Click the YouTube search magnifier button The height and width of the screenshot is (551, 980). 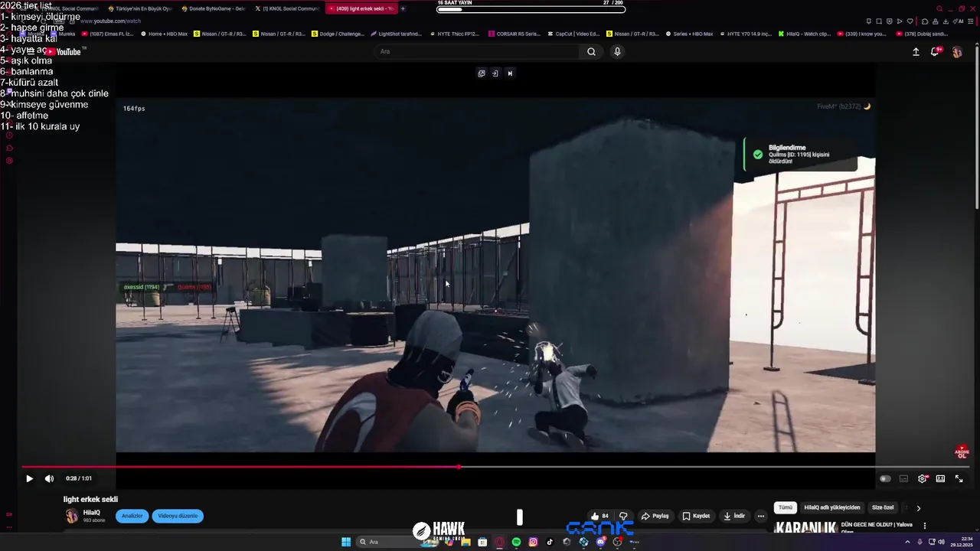tap(591, 51)
